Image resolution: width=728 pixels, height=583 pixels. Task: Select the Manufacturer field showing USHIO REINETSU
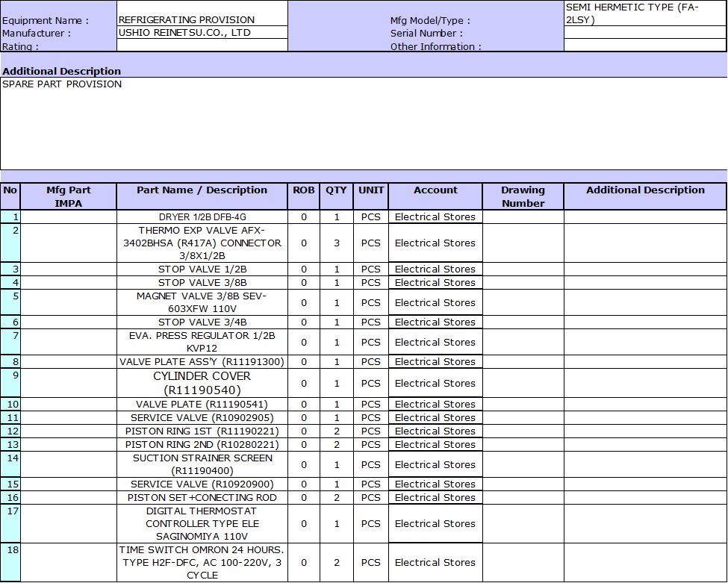202,33
